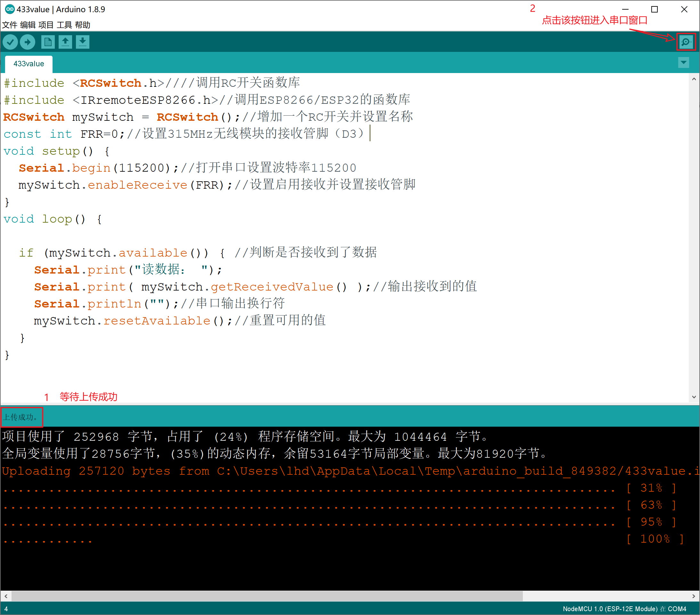Open the 工具 menu

point(64,25)
